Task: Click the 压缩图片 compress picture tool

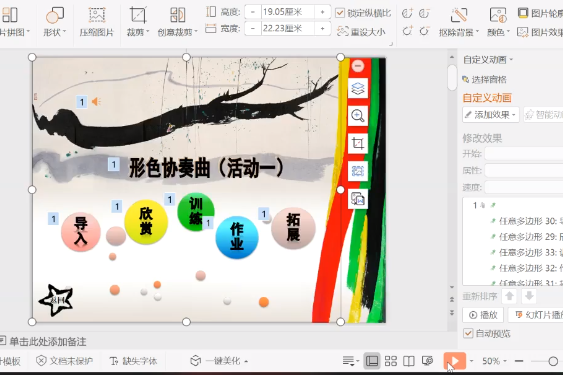Action: point(97,22)
